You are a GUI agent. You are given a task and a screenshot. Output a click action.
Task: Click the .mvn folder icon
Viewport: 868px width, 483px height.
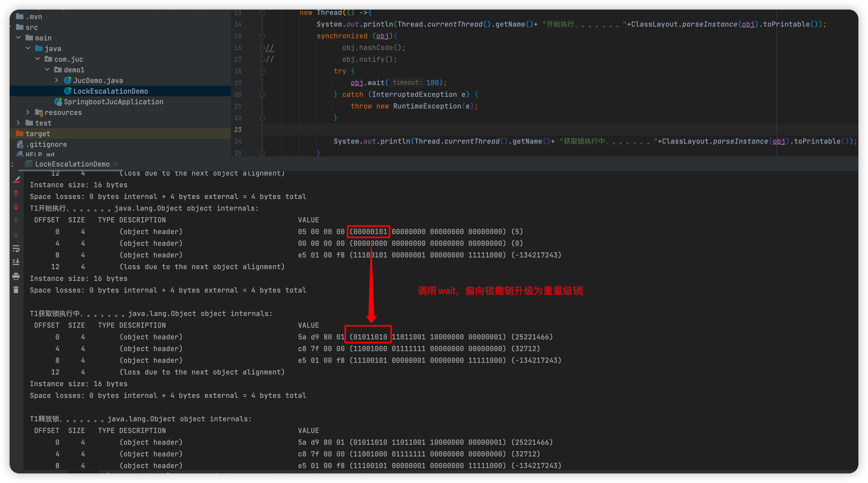coord(20,16)
